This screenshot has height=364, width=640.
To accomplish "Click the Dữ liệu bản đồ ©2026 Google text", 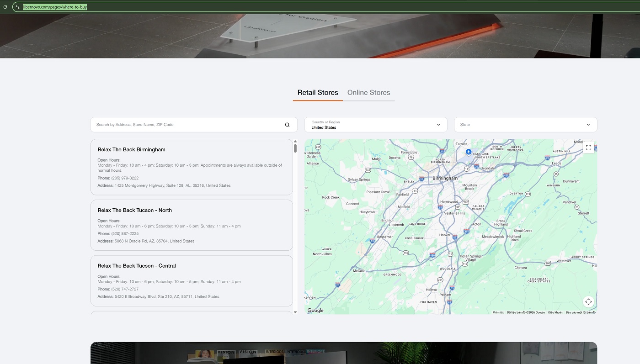I will (x=526, y=312).
